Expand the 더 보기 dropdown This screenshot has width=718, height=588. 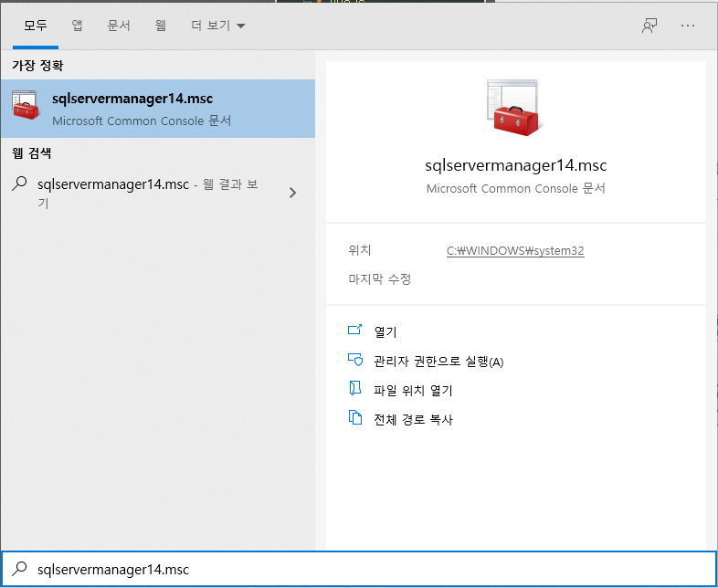click(218, 26)
